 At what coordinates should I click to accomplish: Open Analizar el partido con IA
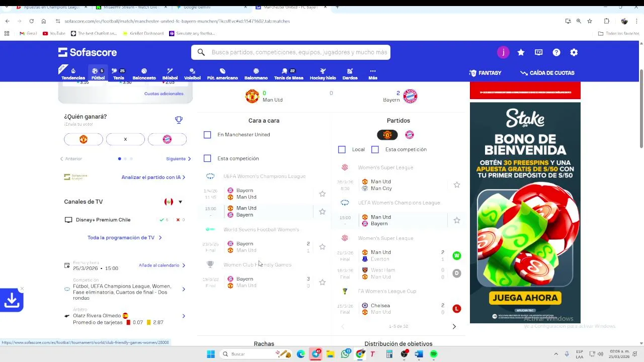(153, 177)
